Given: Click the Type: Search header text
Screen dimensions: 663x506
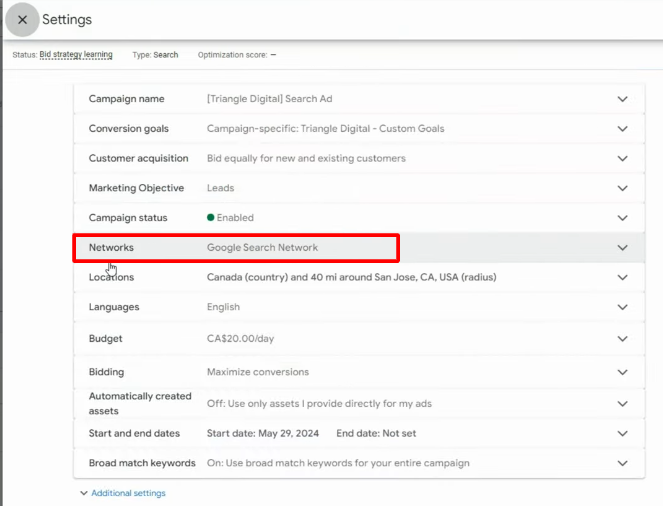Looking at the screenshot, I should [x=155, y=55].
